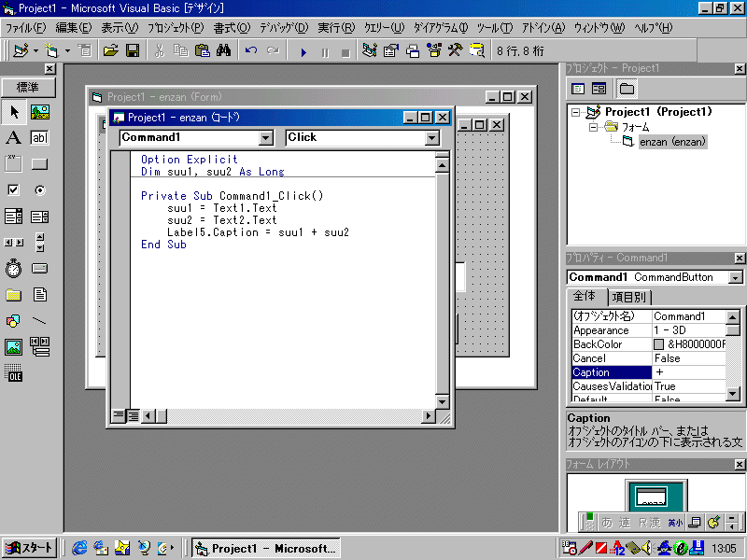Image resolution: width=747 pixels, height=560 pixels.
Task: Open the Click procedure dropdown
Action: click(x=432, y=138)
